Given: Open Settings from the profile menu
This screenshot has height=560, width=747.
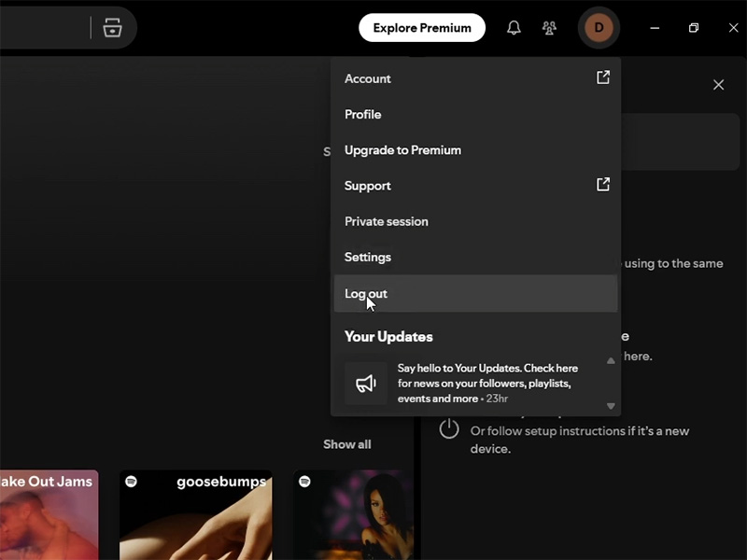Looking at the screenshot, I should pos(475,258).
